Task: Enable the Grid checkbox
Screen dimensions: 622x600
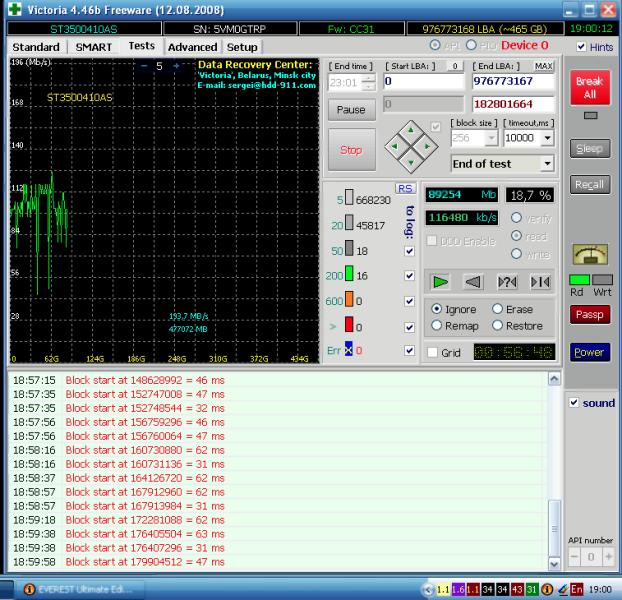Action: (432, 352)
